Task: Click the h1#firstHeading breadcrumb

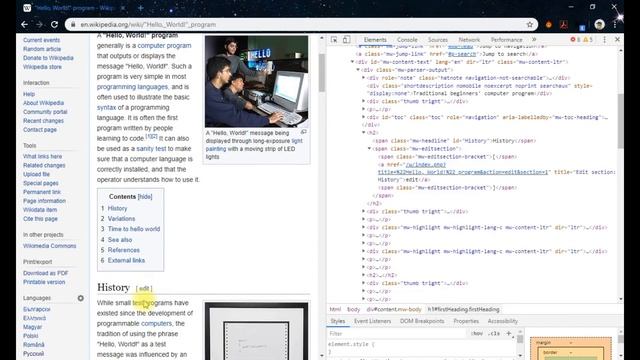Action: 463,309
